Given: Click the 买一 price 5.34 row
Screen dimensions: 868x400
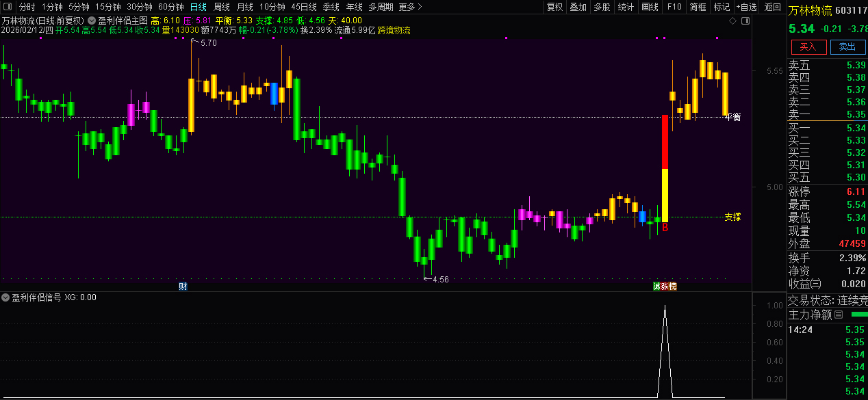Looking at the screenshot, I should 827,128.
